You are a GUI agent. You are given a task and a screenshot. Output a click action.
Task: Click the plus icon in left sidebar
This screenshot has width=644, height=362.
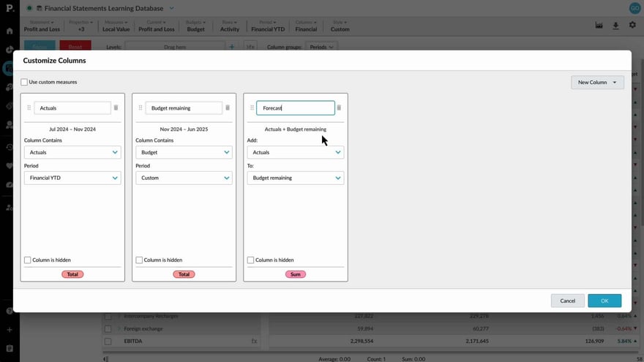point(10,330)
